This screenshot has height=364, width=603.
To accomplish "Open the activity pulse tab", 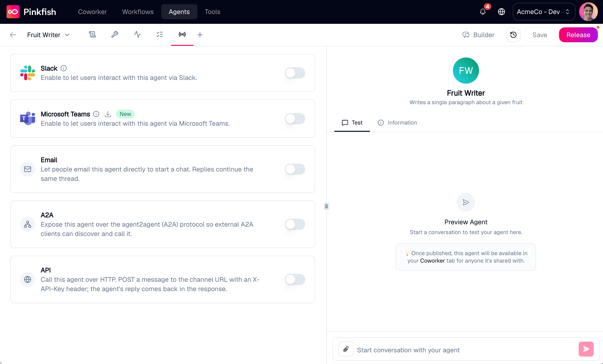I will point(137,35).
